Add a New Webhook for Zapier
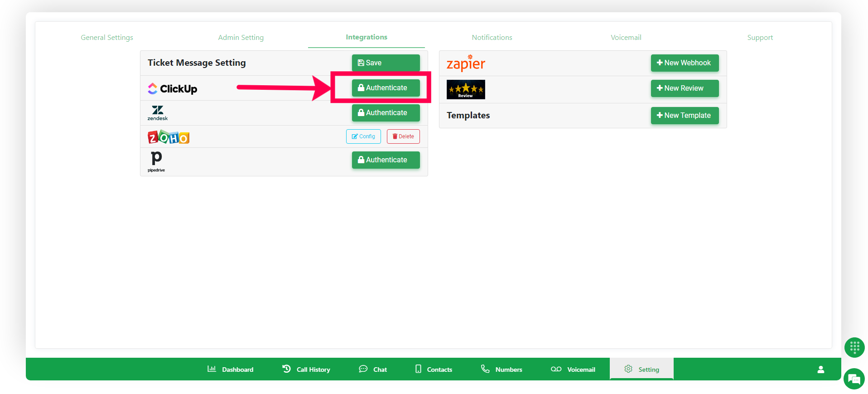The image size is (868, 394). [x=685, y=63]
